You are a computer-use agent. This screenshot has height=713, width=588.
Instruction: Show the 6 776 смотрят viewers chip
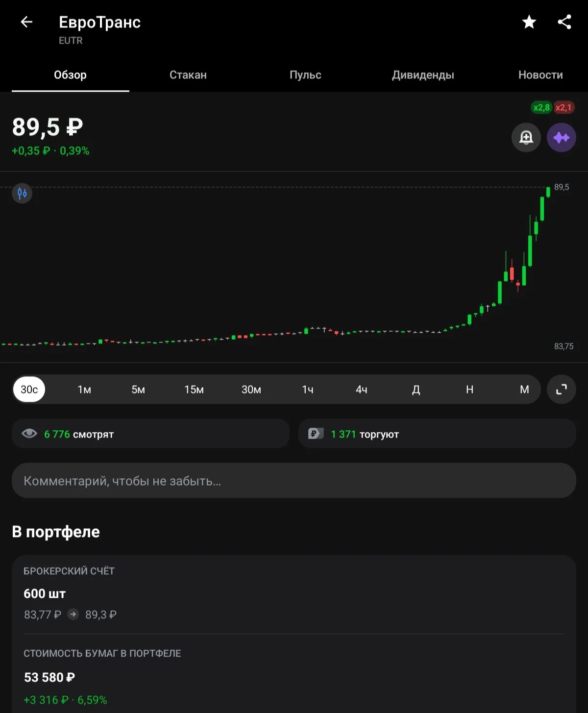click(x=150, y=434)
